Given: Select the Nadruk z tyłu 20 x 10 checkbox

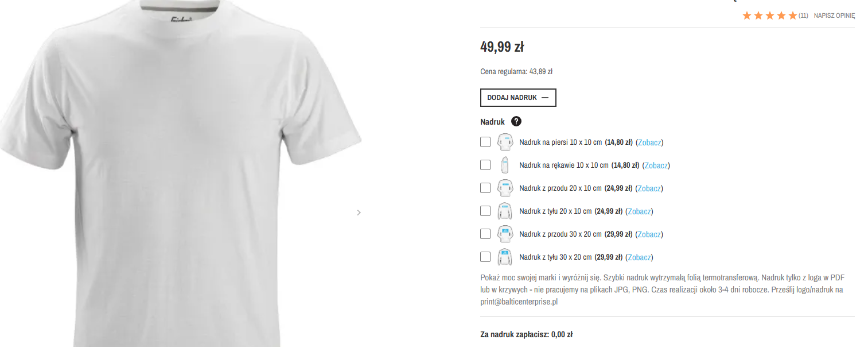Looking at the screenshot, I should point(485,211).
